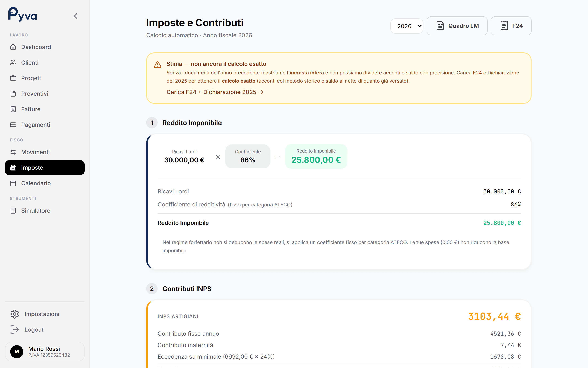Click the arrow beside Carica F24 link

pyautogui.click(x=262, y=92)
